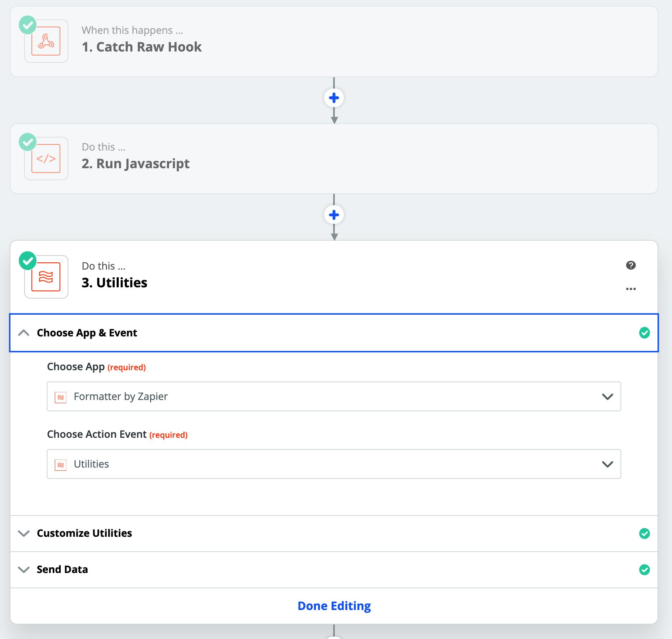
Task: Click the Choose App (required) label
Action: (97, 367)
